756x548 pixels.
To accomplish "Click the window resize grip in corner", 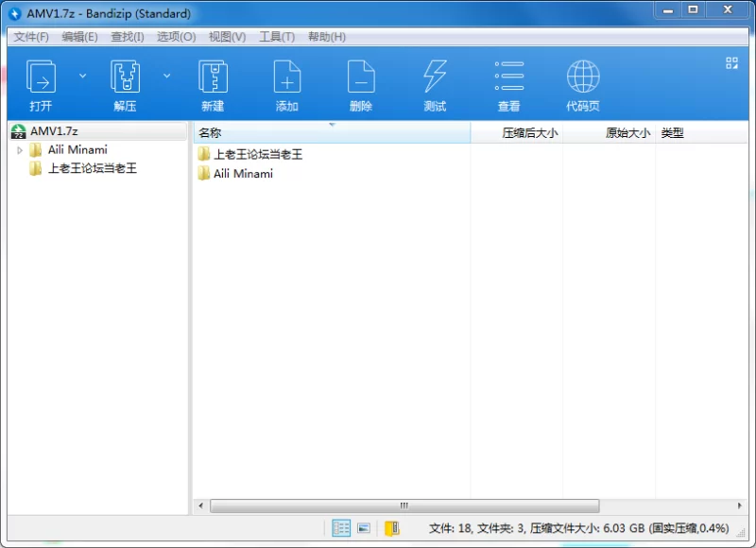I will point(742,532).
